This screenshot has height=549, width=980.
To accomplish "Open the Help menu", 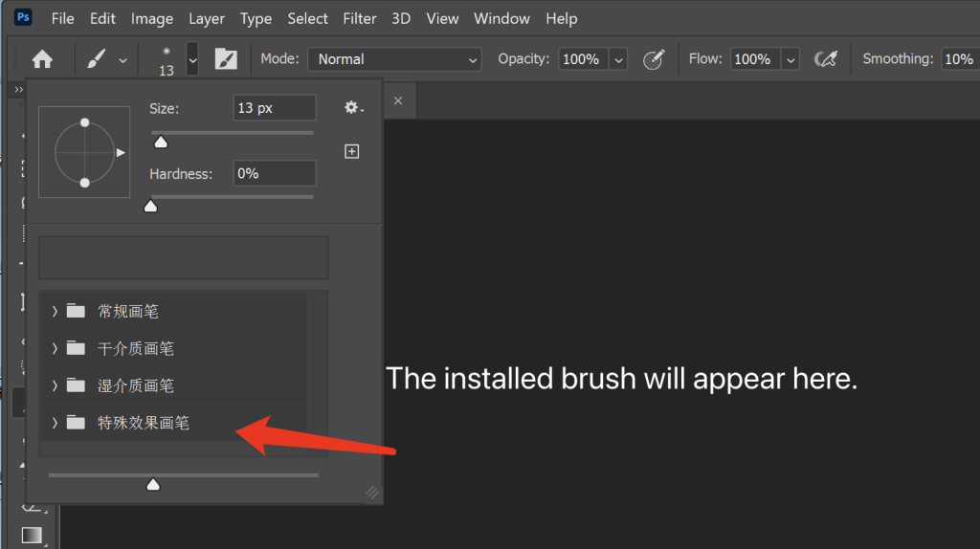I will point(561,19).
